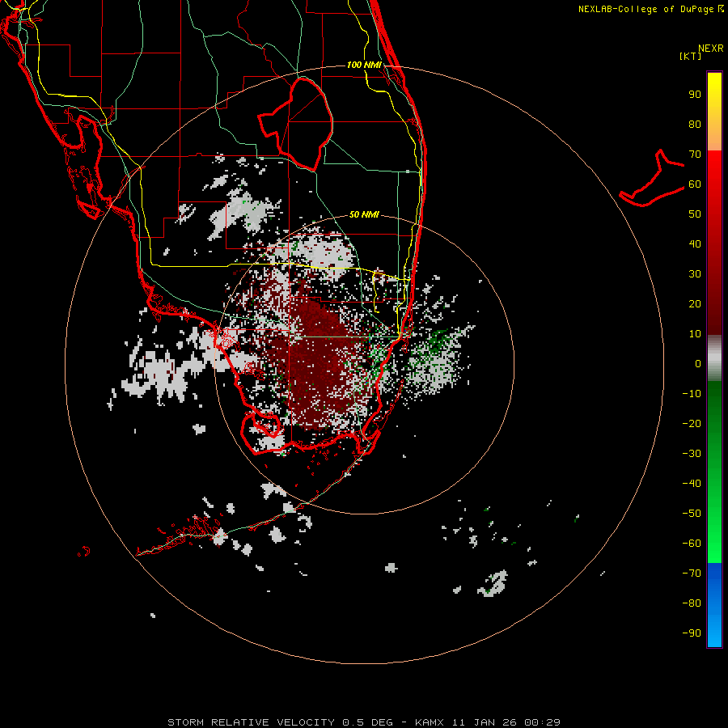The height and width of the screenshot is (728, 728).
Task: Click the 50 value on the velocity scale
Action: tap(695, 214)
